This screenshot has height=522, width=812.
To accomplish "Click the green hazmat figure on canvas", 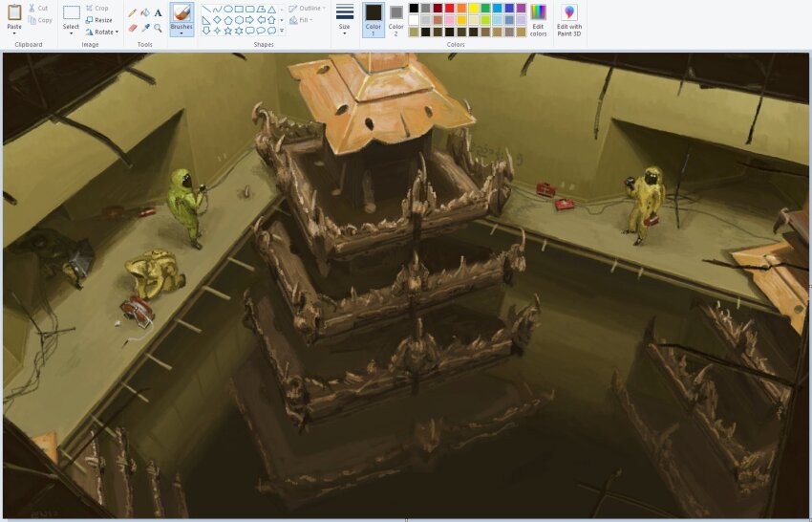I will (185, 207).
